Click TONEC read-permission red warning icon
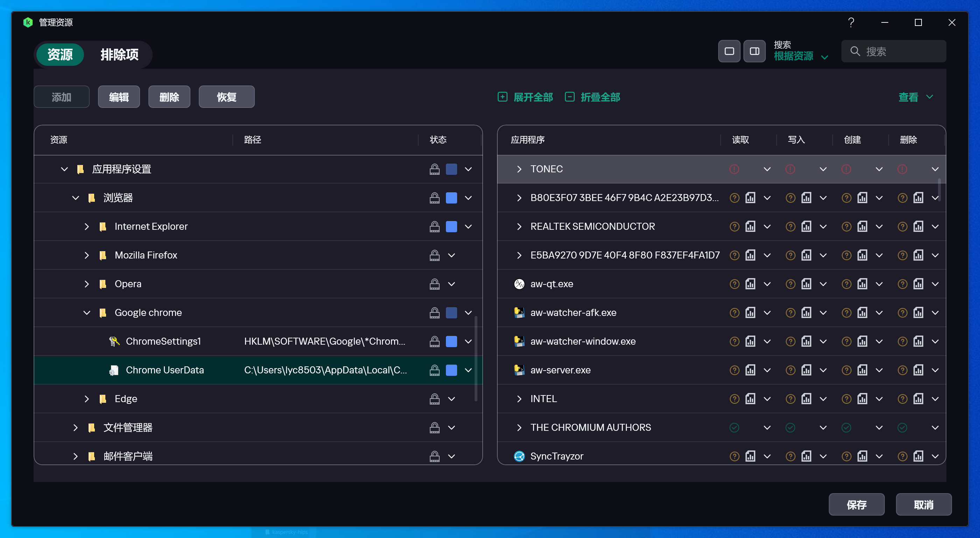This screenshot has height=538, width=980. pos(734,169)
